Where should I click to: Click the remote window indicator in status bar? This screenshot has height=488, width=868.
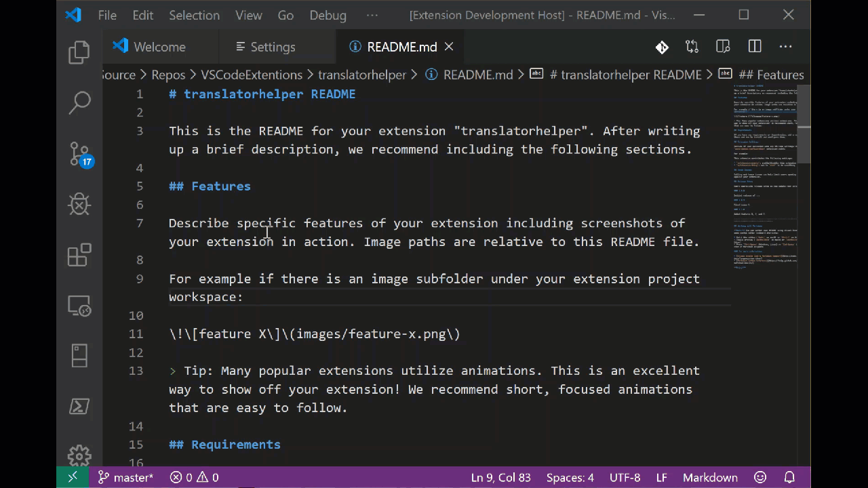[x=73, y=477]
